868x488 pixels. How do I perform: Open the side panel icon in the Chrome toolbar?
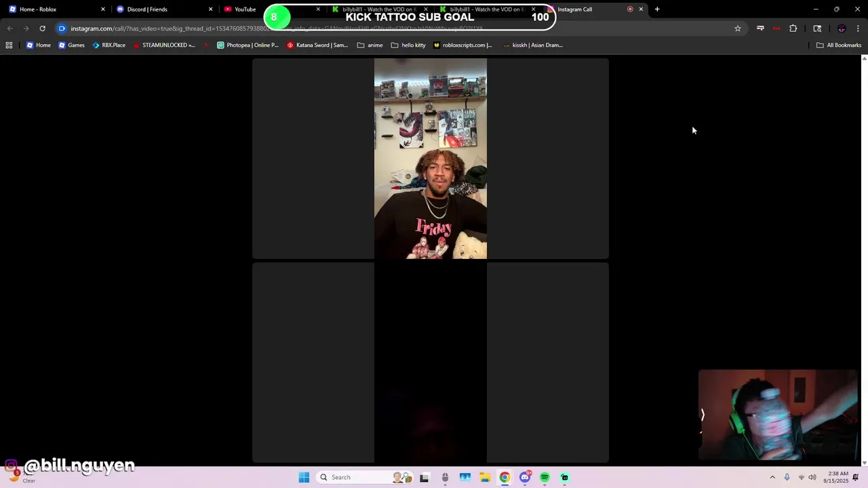point(817,28)
